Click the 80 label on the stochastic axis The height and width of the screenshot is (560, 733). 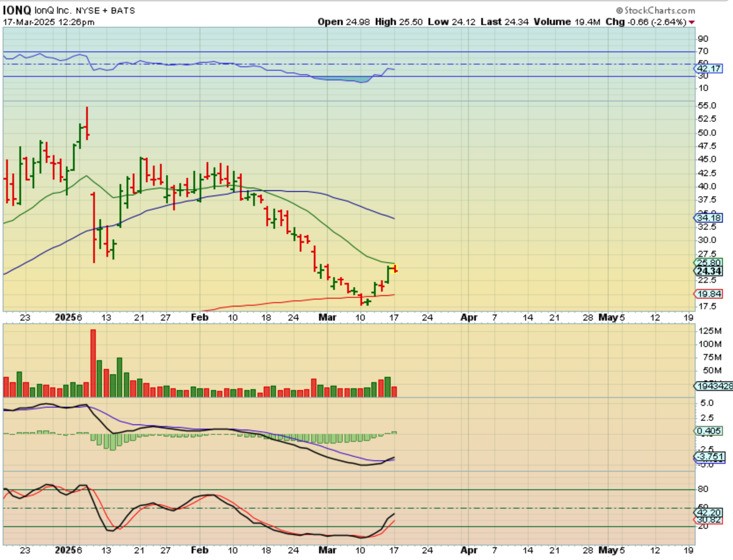coord(703,489)
